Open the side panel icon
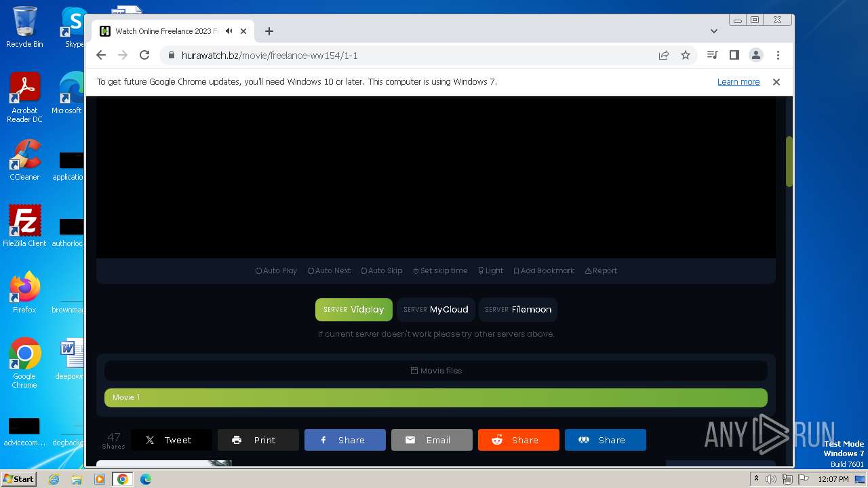This screenshot has height=488, width=868. [734, 55]
